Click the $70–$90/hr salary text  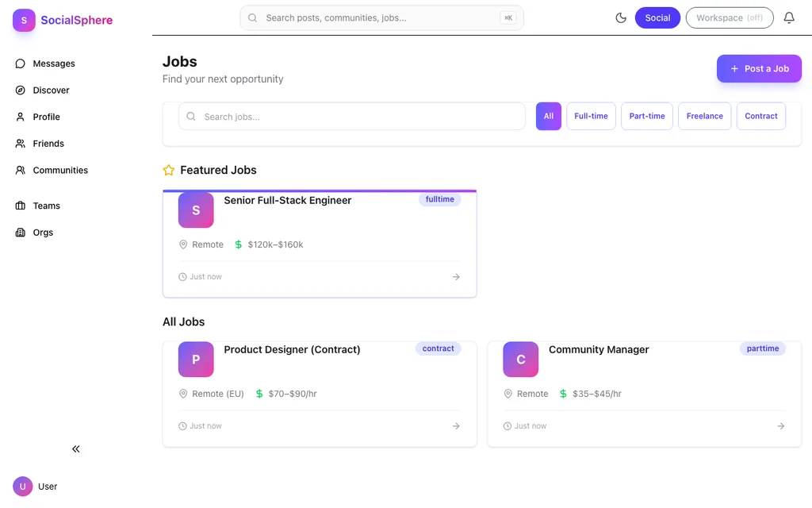[293, 394]
